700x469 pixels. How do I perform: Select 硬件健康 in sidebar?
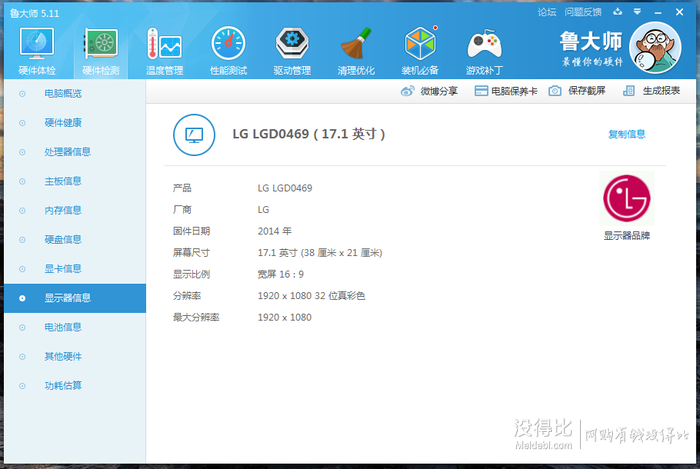[75, 123]
